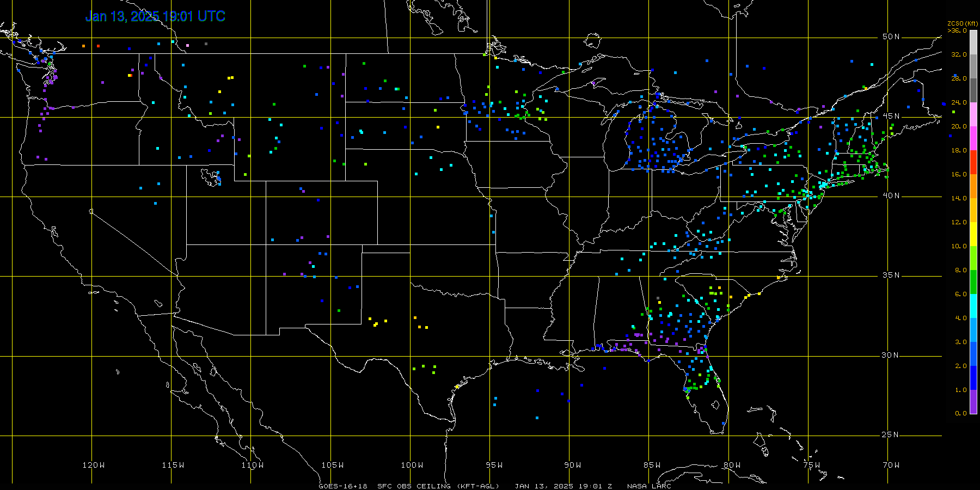The image size is (980, 490).
Task: Click the '25N' latitude label
Action: click(891, 434)
